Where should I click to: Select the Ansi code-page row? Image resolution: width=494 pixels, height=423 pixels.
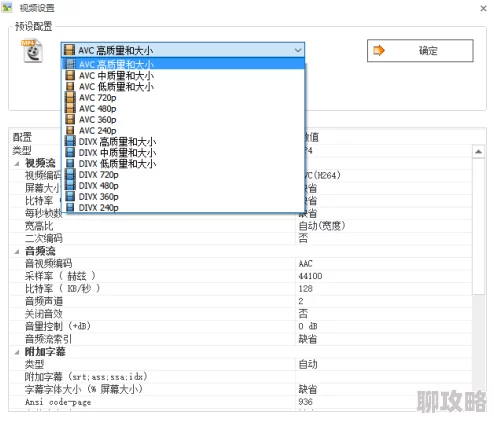[241, 402]
